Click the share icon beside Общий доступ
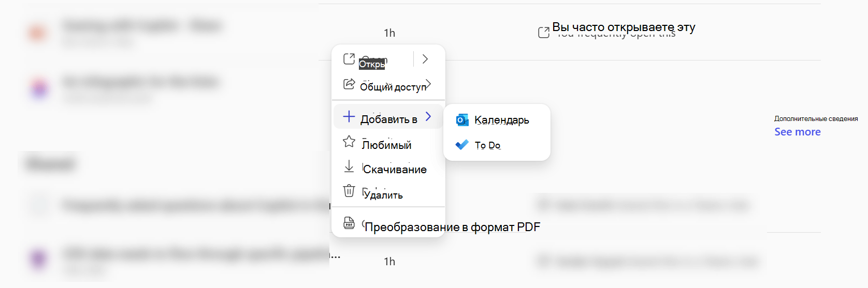This screenshot has width=868, height=288. (349, 84)
